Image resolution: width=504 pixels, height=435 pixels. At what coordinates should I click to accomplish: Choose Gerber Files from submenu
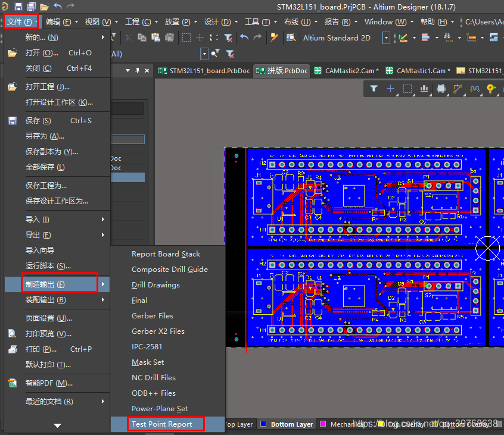click(x=167, y=315)
